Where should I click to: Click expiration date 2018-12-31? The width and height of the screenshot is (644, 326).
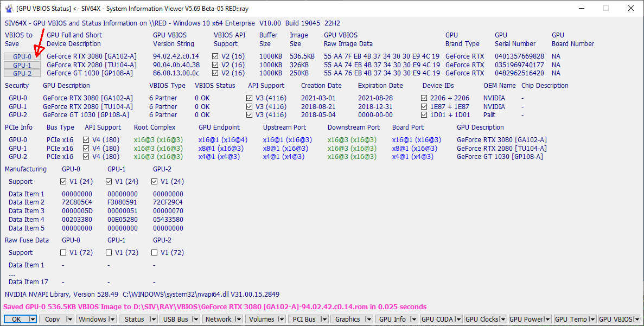click(375, 107)
